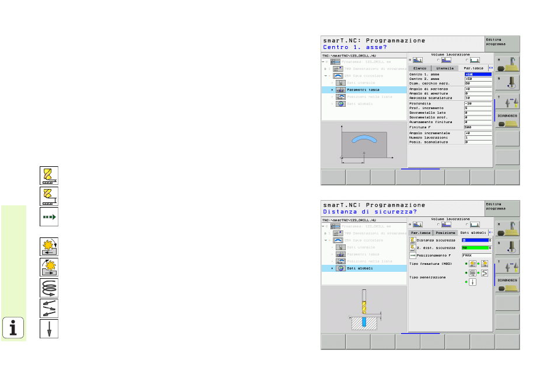Click the M machine button in the Centro 1. asse screen
Viewport: 557px width, 392px height.
tap(507, 64)
